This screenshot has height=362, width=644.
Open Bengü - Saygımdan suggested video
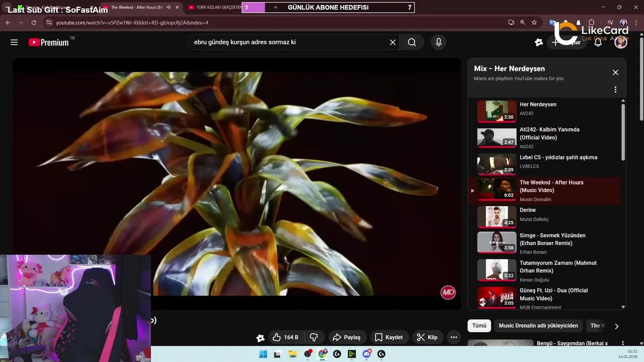click(x=573, y=343)
